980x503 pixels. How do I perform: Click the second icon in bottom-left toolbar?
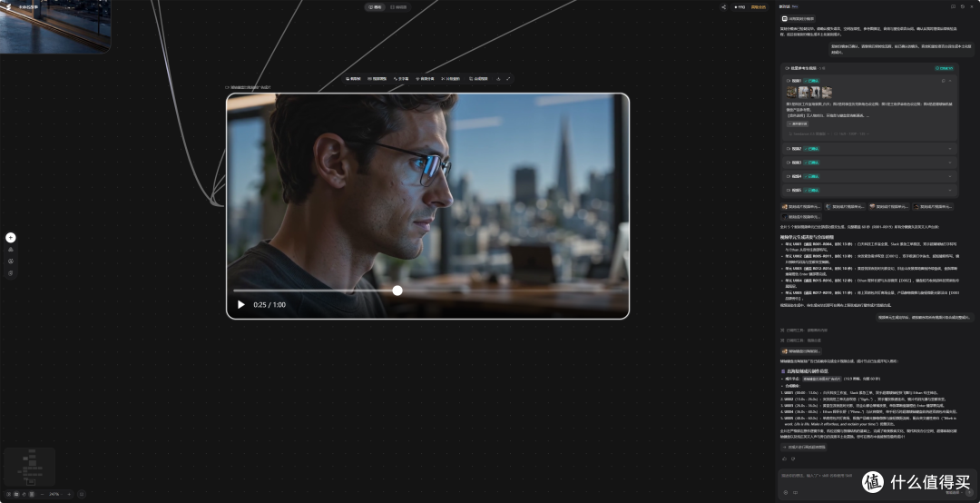point(16,494)
